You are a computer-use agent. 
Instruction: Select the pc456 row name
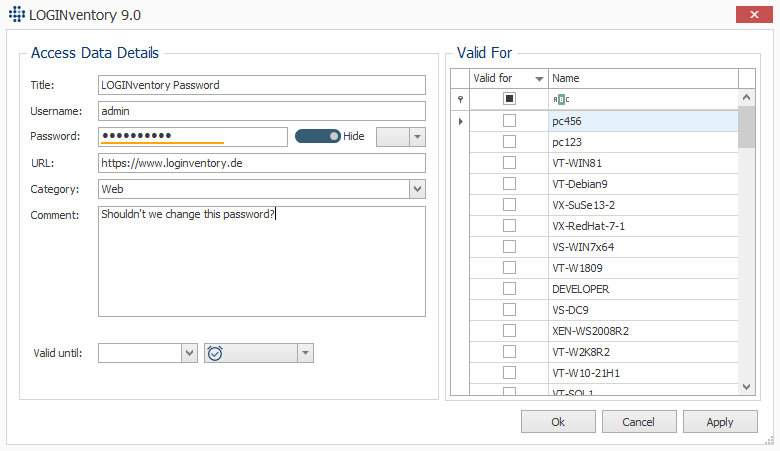567,121
